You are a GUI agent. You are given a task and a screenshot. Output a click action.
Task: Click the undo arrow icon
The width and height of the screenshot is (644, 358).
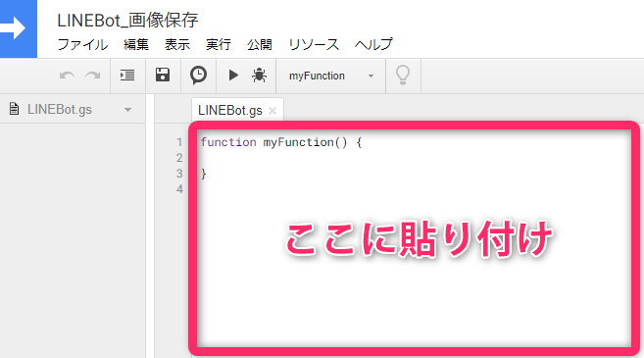coord(67,76)
